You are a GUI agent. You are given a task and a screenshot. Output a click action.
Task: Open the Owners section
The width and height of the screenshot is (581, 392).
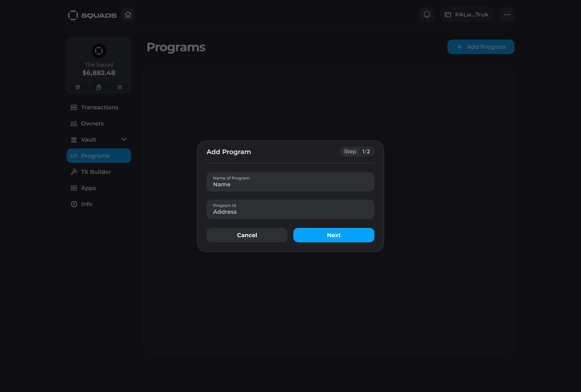pyautogui.click(x=92, y=124)
